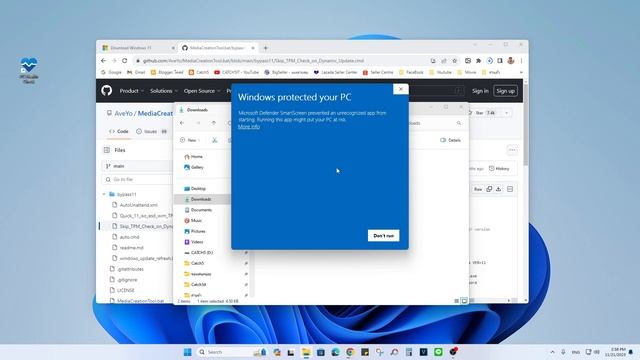640x360 pixels.
Task: Open Documents in File Explorer sidebar
Action: click(198, 210)
